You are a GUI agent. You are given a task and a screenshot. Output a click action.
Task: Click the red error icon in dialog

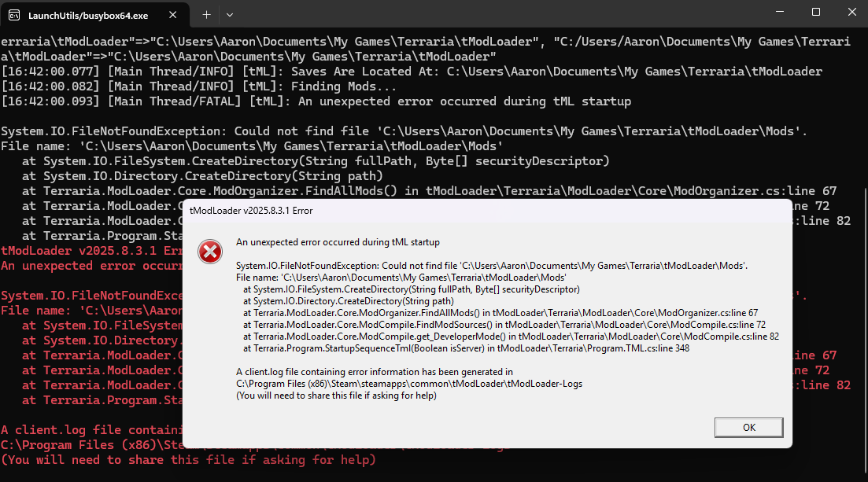coord(209,252)
